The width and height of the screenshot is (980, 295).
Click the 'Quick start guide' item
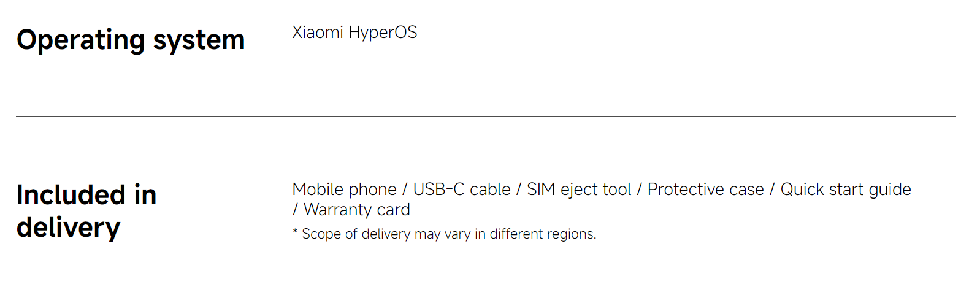click(x=846, y=190)
